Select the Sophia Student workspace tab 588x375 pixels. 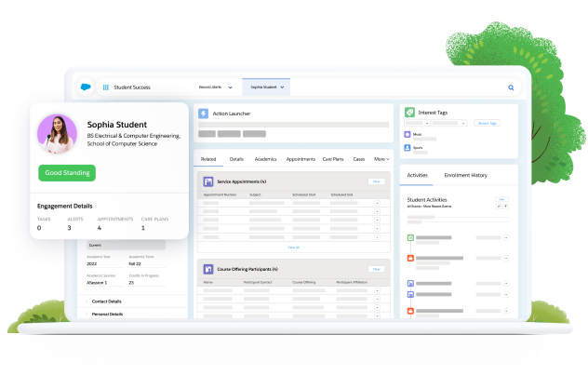pos(266,87)
